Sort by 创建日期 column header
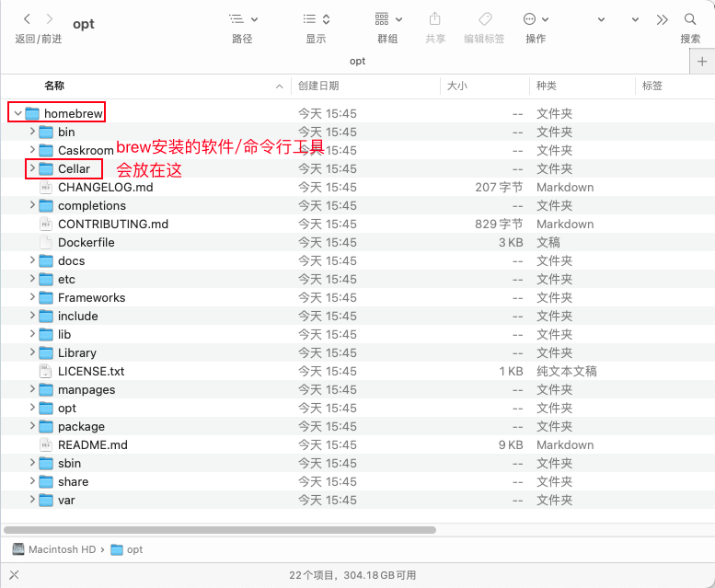 [x=318, y=86]
